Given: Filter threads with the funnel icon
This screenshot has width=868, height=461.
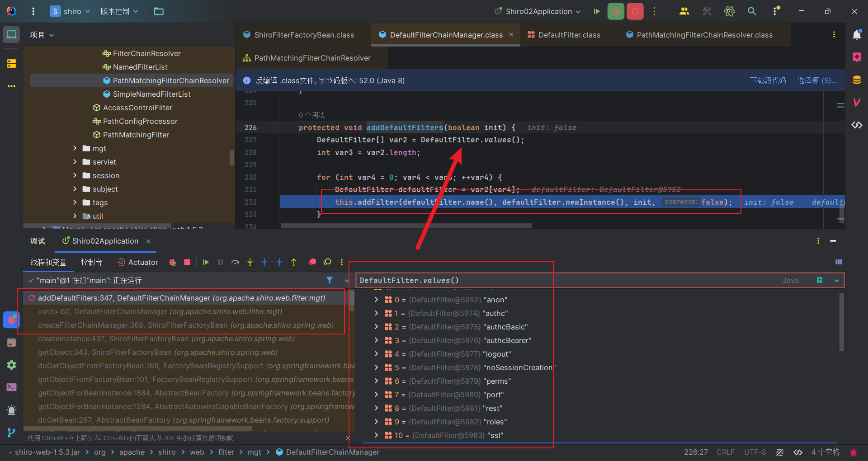Looking at the screenshot, I should (330, 280).
